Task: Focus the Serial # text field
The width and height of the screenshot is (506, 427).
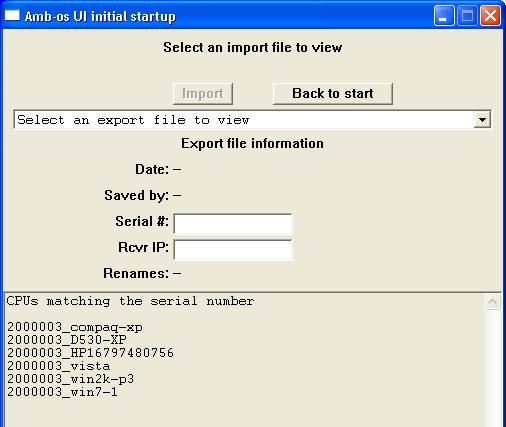Action: 233,224
